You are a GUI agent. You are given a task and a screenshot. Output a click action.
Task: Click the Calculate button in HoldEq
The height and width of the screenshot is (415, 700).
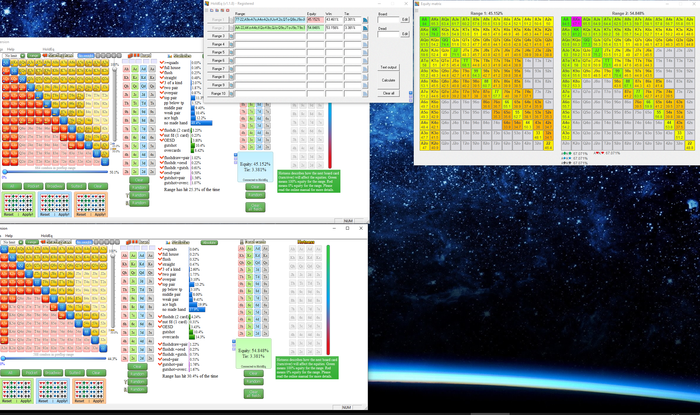388,80
